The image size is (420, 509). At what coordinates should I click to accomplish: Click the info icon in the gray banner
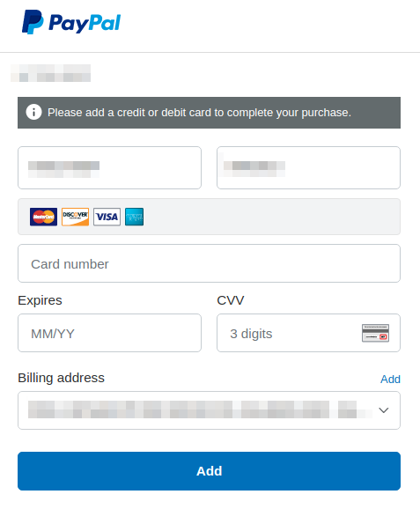tap(33, 113)
